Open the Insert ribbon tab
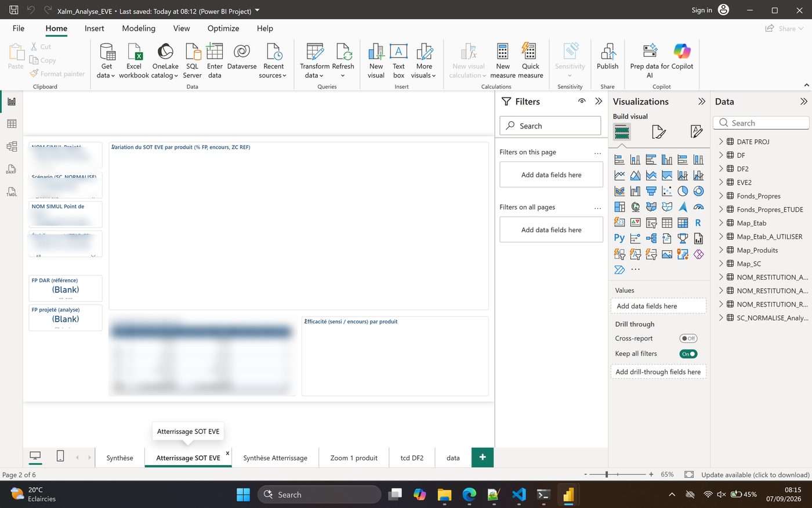 [95, 28]
